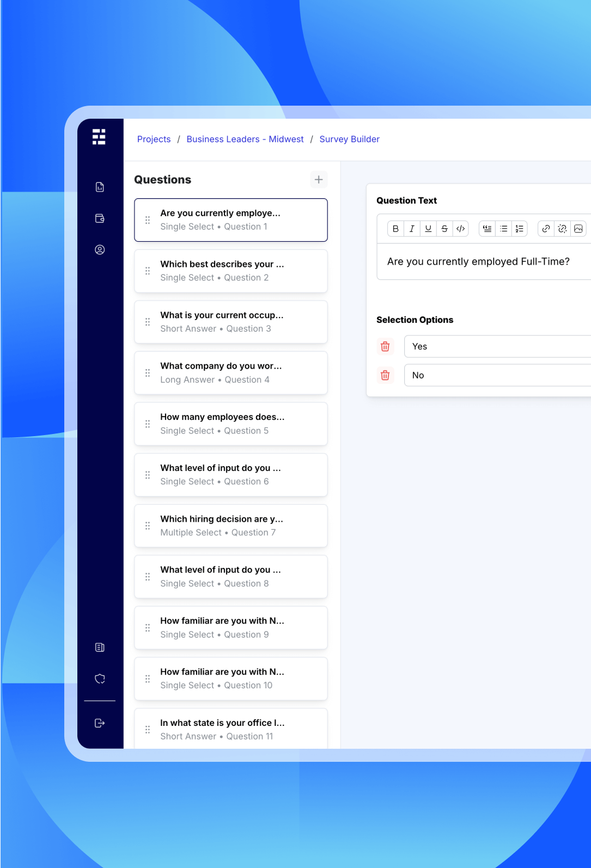Screen dimensions: 591x868
Task: Select Question 10 'How familiar are you'
Action: tap(231, 678)
